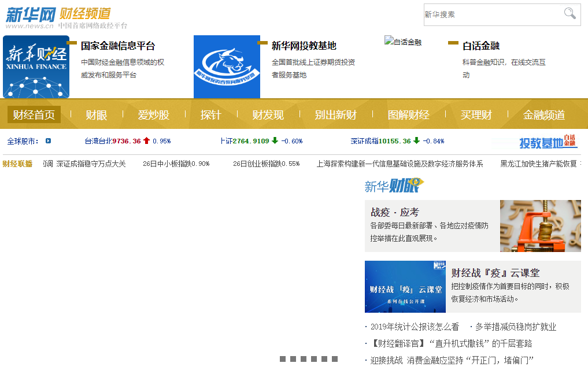This screenshot has height=374, width=588.
Task: Click the 深证成指稳守万点大关 ticker headline
Action: pyautogui.click(x=91, y=164)
